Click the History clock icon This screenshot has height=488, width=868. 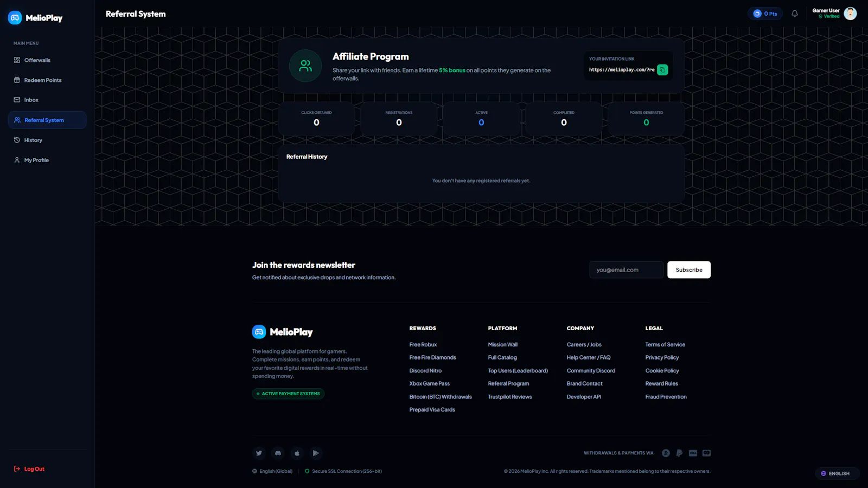(x=17, y=140)
